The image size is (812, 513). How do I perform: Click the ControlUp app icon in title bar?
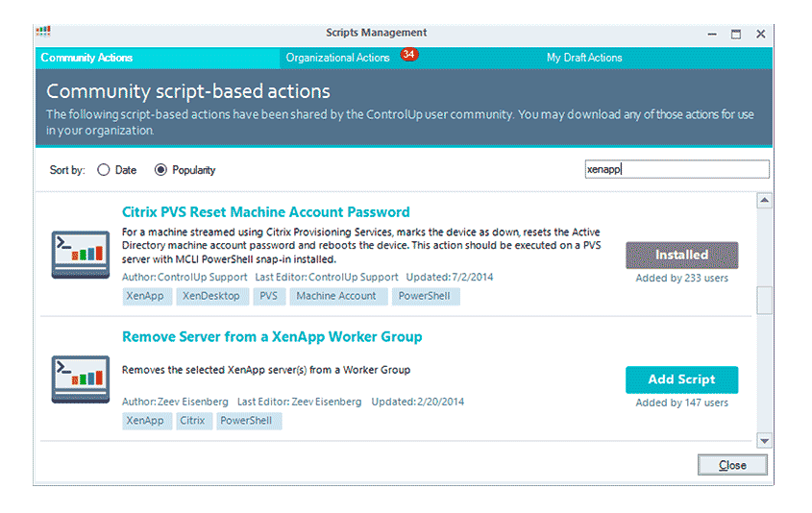[x=43, y=32]
